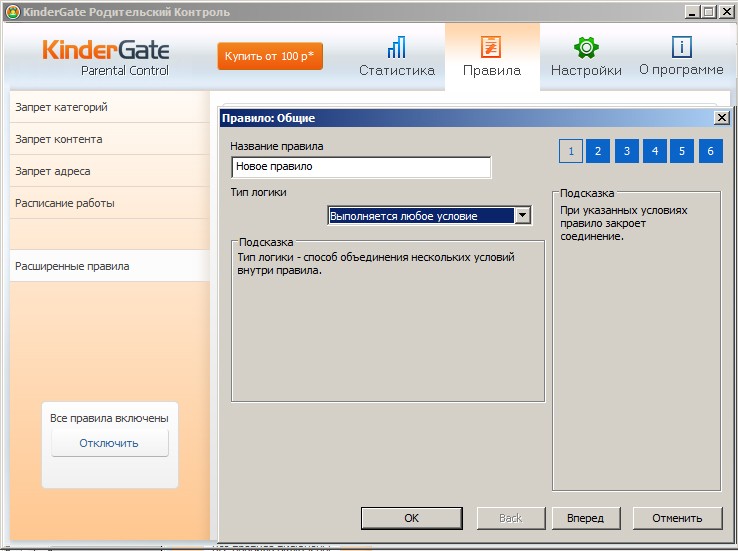Click the KinderGate title bar app icon
The image size is (738, 551).
pyautogui.click(x=12, y=12)
